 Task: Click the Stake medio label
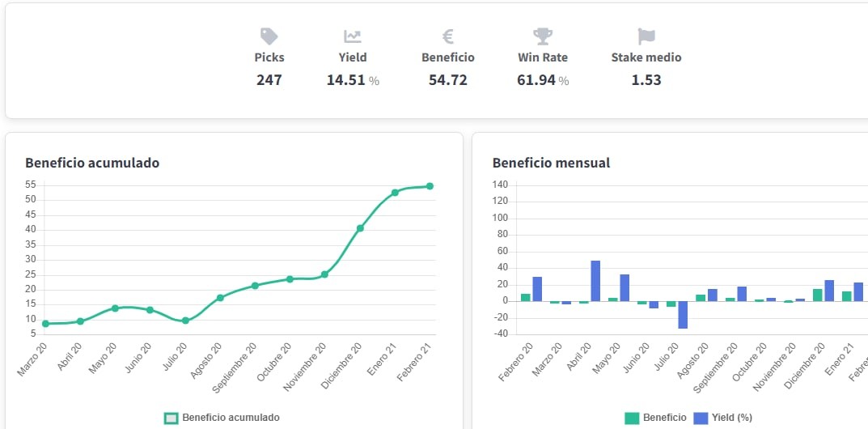click(x=646, y=57)
